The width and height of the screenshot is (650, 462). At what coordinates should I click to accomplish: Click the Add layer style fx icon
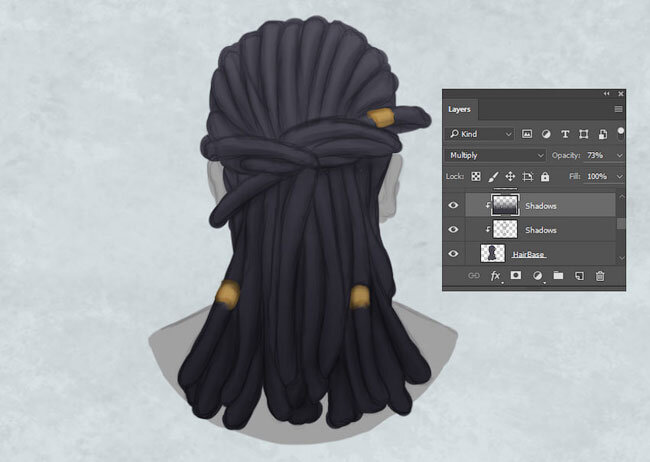coord(495,276)
